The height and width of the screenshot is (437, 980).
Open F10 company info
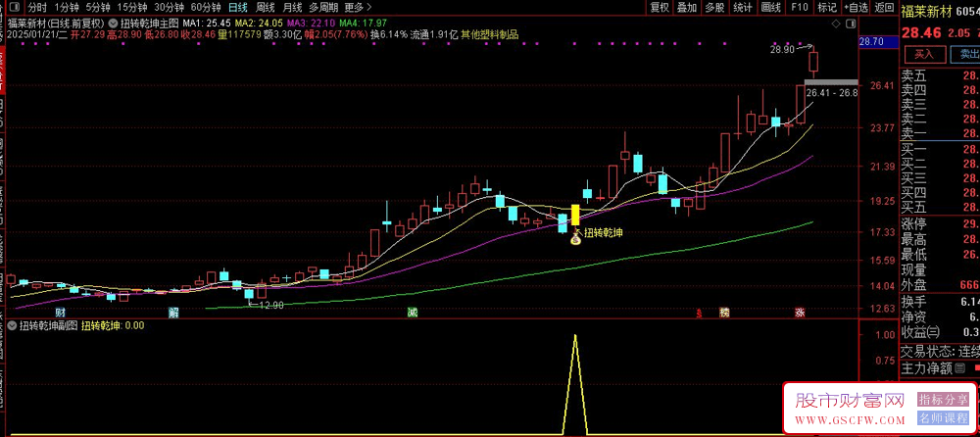pos(800,8)
